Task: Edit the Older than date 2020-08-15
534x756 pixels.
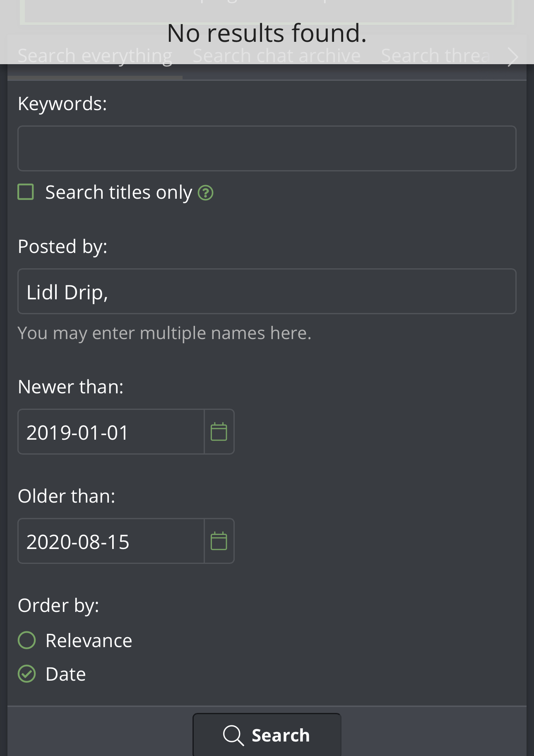Action: (x=111, y=541)
